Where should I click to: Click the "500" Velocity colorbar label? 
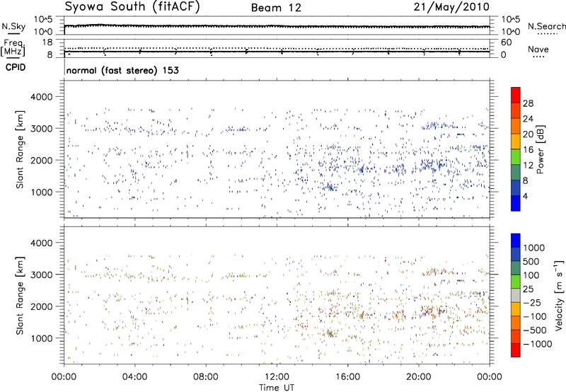(x=531, y=261)
